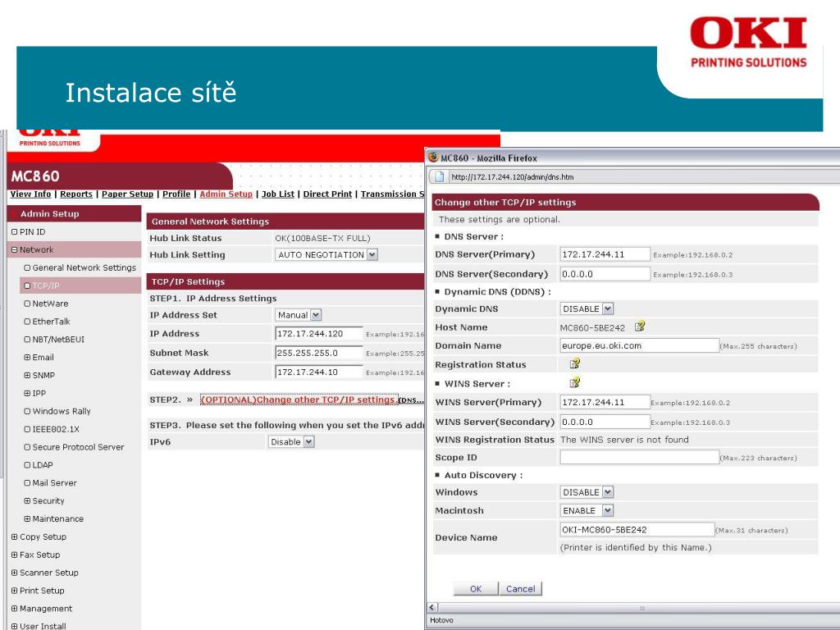Viewport: 840px width, 630px height.
Task: Click the WINS Server(Secondary) field
Action: [x=605, y=422]
